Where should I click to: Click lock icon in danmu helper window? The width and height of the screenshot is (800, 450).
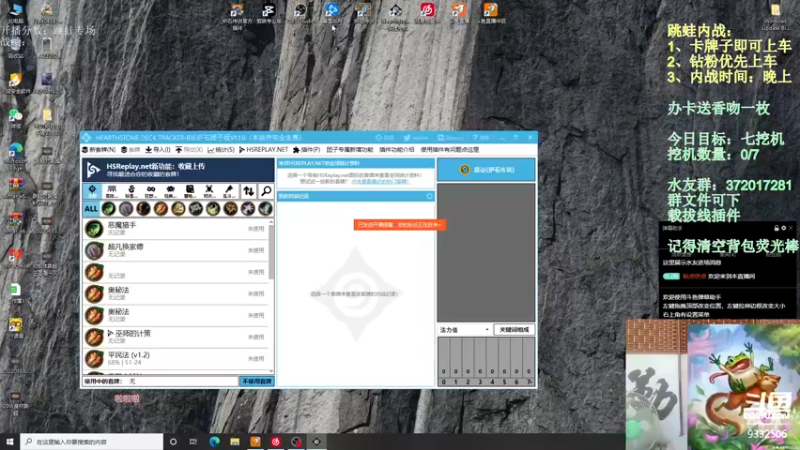[776, 228]
